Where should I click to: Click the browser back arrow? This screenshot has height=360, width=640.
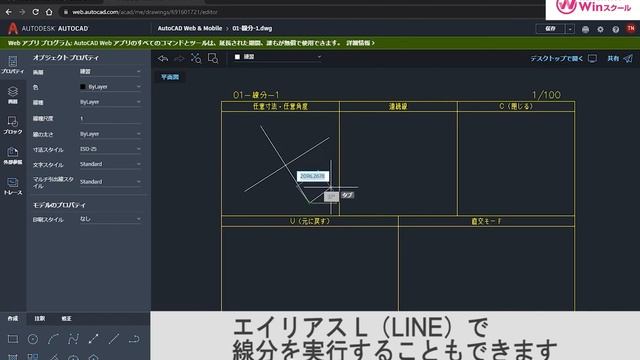(x=9, y=12)
